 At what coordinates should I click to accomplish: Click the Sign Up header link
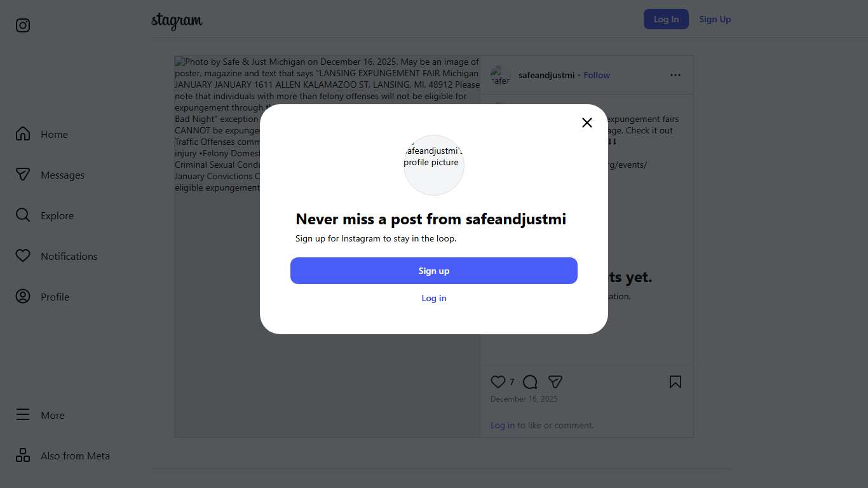tap(715, 19)
